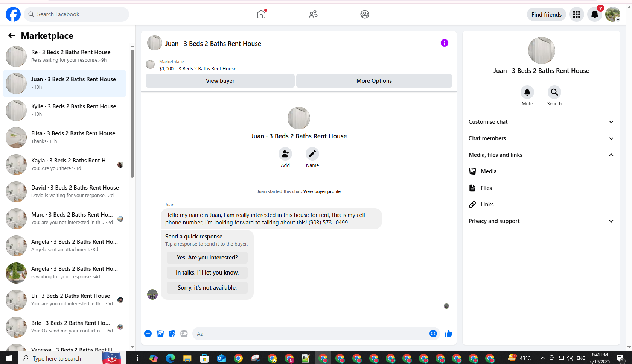Click the Aa message input field
The height and width of the screenshot is (364, 632).
311,334
